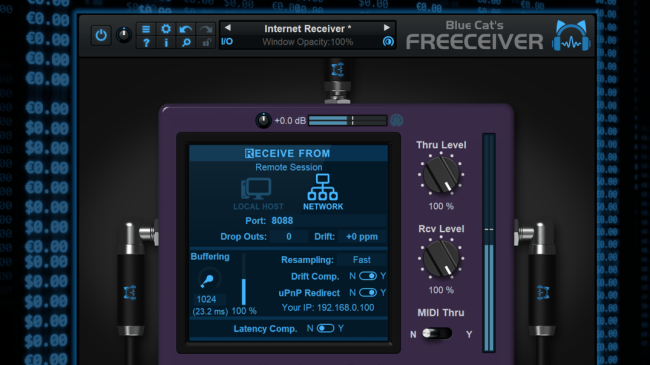Toggle the uPnP Redirect switch
650x365 pixels.
point(367,292)
